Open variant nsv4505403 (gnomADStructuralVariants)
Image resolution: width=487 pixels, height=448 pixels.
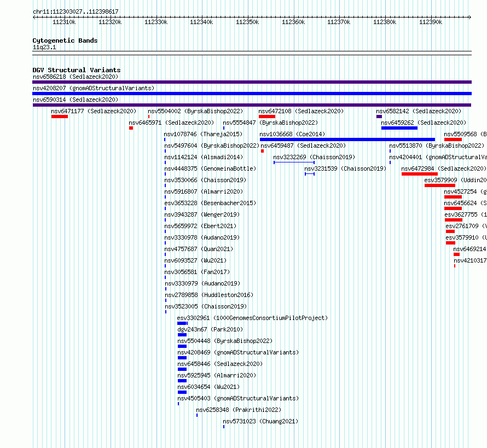(238, 398)
